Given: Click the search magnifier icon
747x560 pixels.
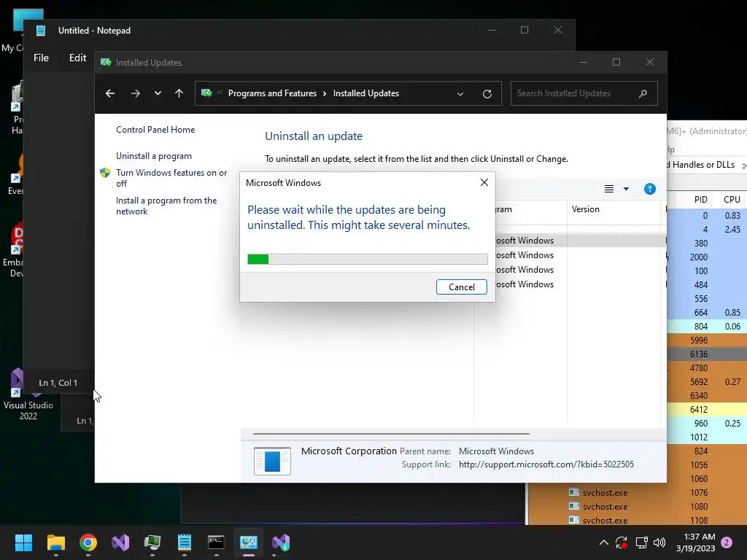Looking at the screenshot, I should [643, 93].
